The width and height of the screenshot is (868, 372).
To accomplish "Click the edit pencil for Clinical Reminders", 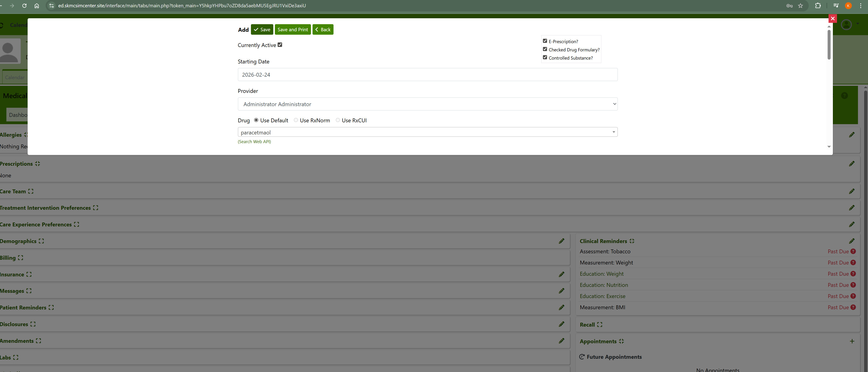I will [x=852, y=241].
